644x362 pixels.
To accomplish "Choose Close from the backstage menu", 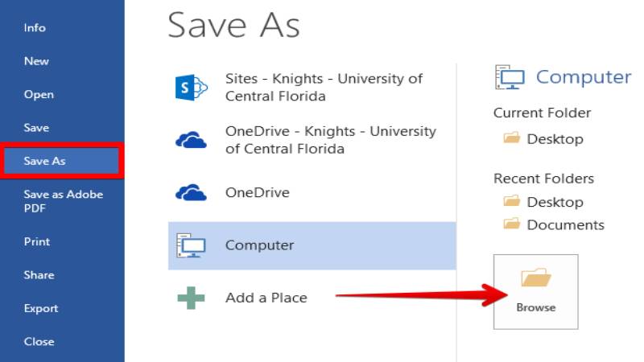I will (x=39, y=341).
